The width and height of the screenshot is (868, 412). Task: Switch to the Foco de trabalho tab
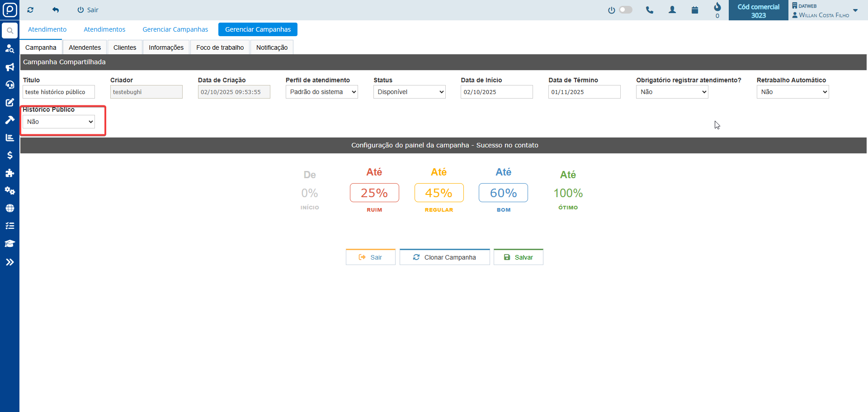pyautogui.click(x=220, y=47)
